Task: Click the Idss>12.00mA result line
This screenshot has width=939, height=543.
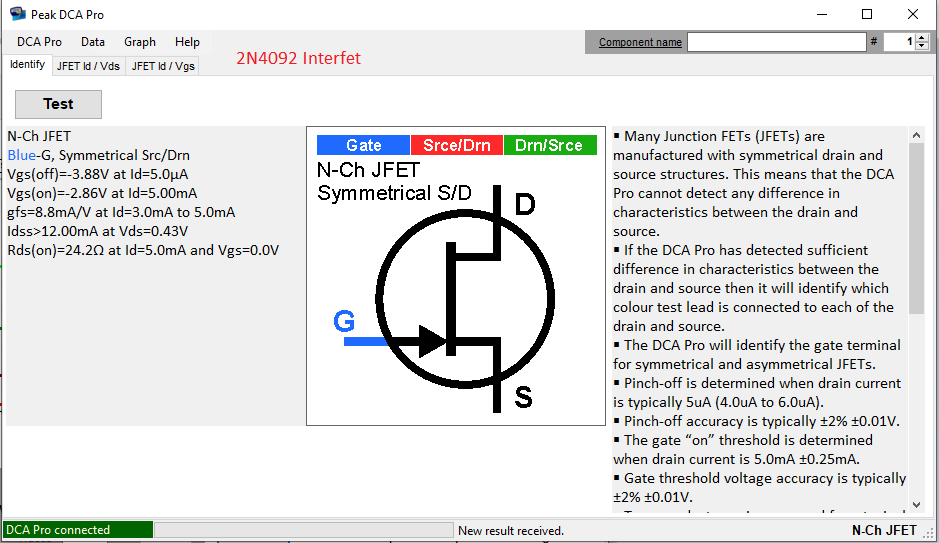Action: (x=98, y=231)
